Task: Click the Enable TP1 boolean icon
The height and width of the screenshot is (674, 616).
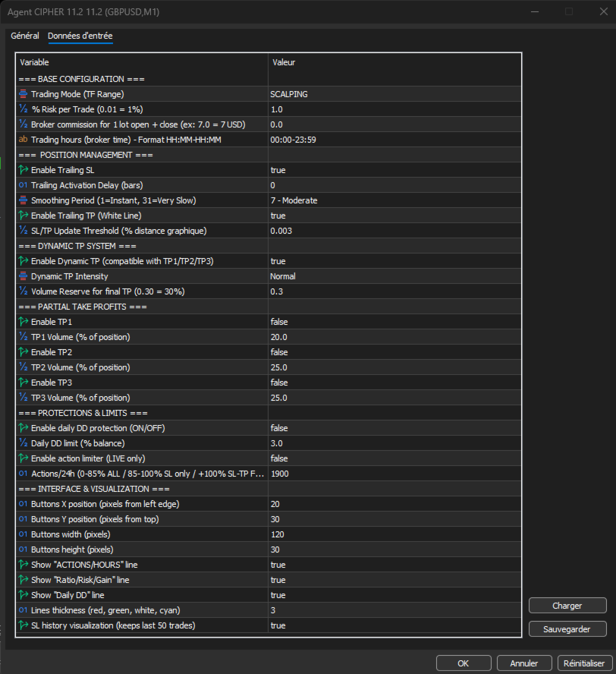Action: (23, 322)
